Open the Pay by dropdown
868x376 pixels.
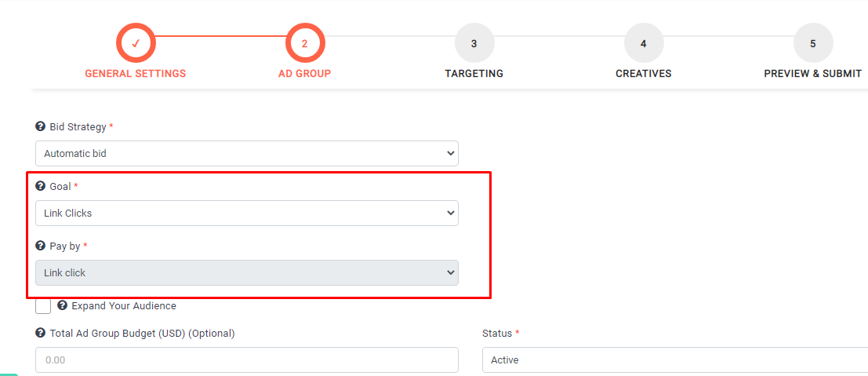246,272
